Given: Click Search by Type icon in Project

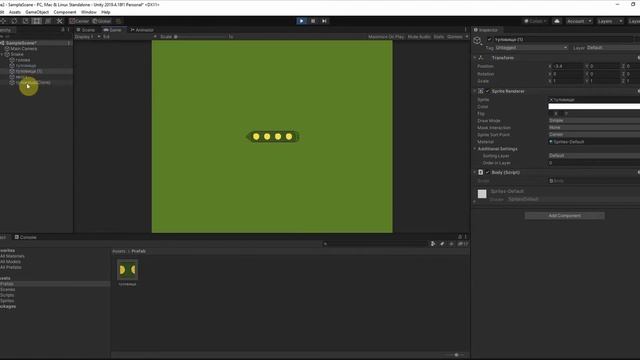Looking at the screenshot, I should [433, 244].
